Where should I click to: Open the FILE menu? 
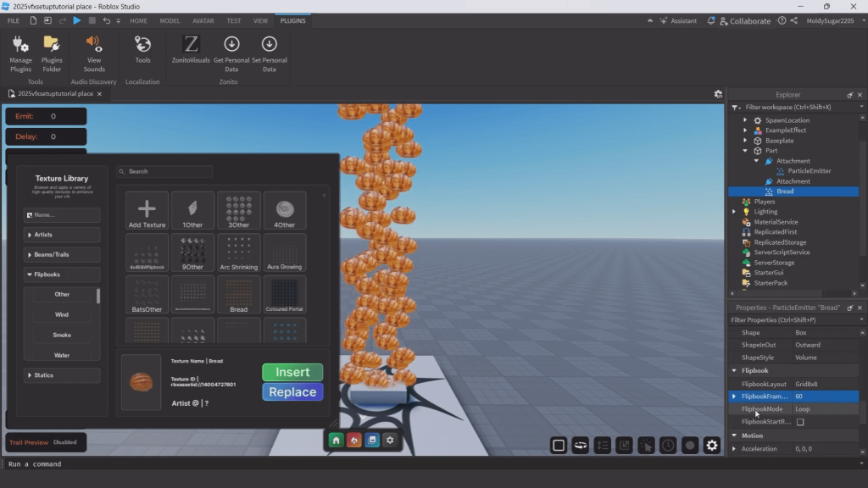point(14,20)
